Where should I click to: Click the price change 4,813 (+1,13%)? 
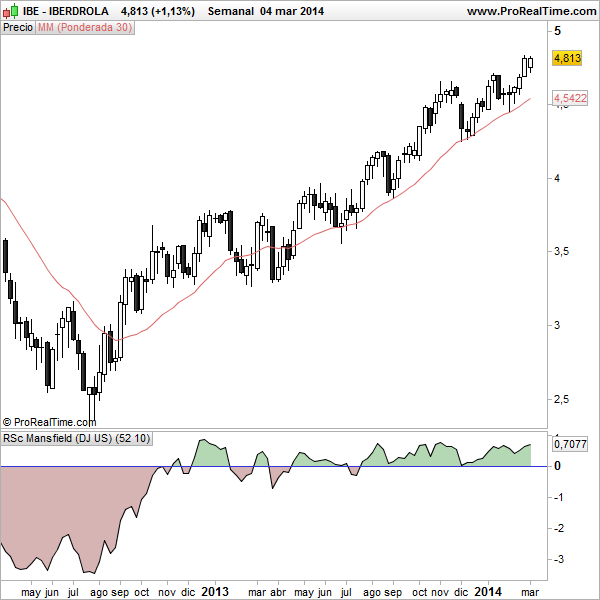158,11
